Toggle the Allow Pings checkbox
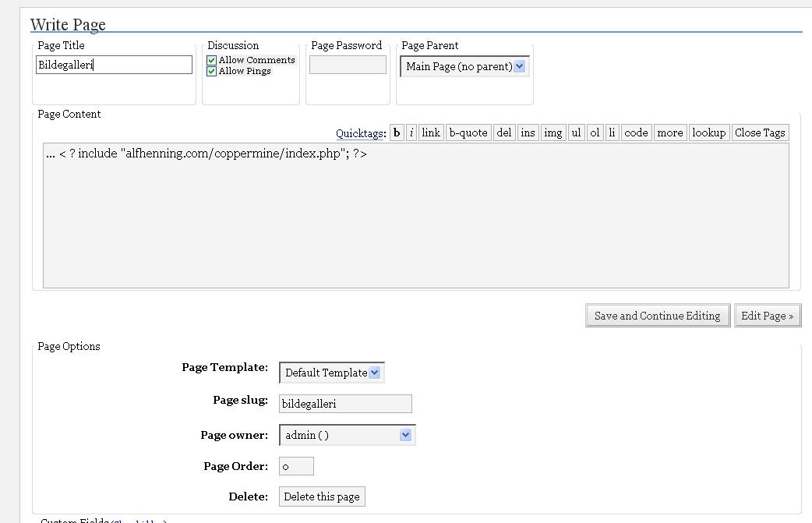This screenshot has height=523, width=812. pos(211,71)
